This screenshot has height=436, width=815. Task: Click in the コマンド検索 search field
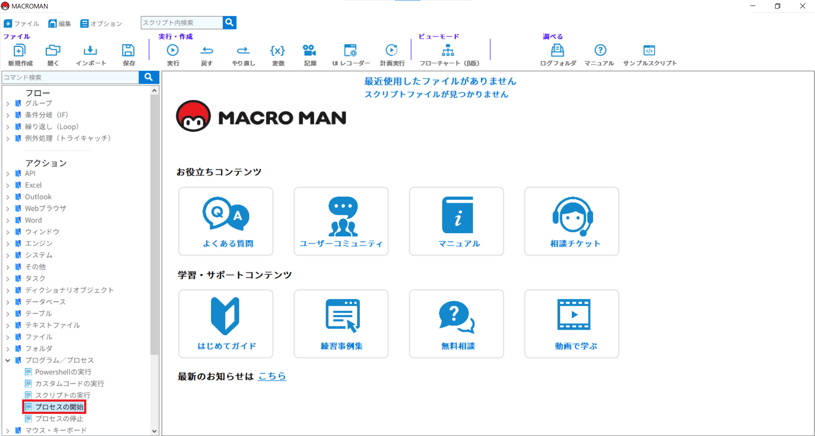(x=70, y=77)
